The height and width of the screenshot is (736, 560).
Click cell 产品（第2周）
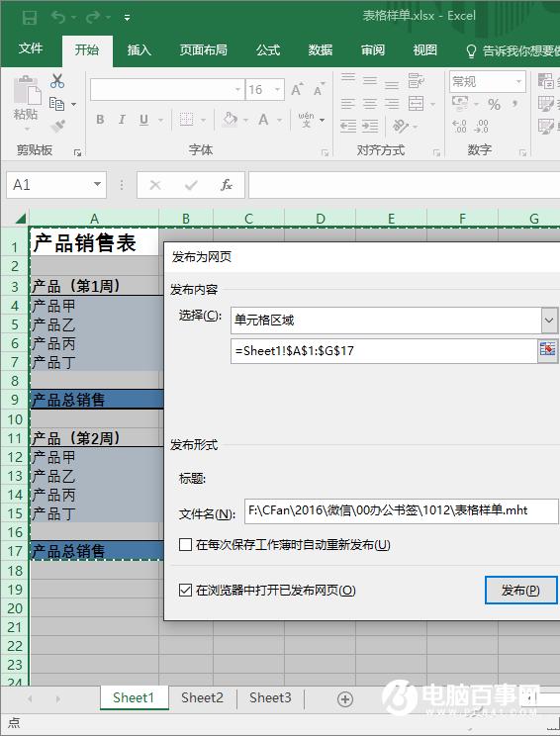pyautogui.click(x=96, y=438)
